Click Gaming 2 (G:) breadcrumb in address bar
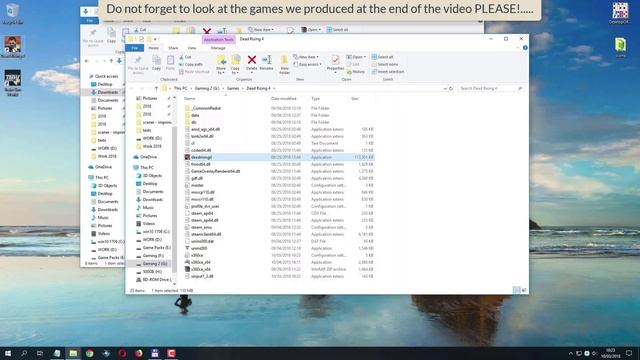This screenshot has width=640, height=360. coord(207,89)
